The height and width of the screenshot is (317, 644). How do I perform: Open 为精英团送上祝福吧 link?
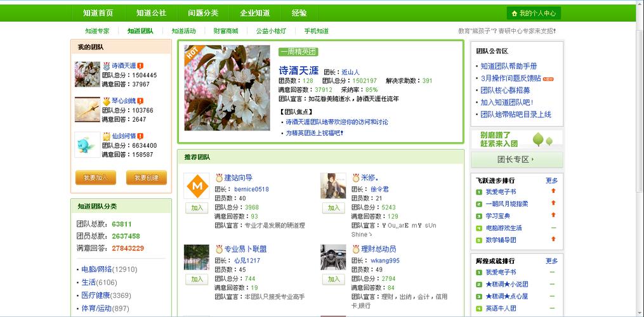(x=315, y=133)
